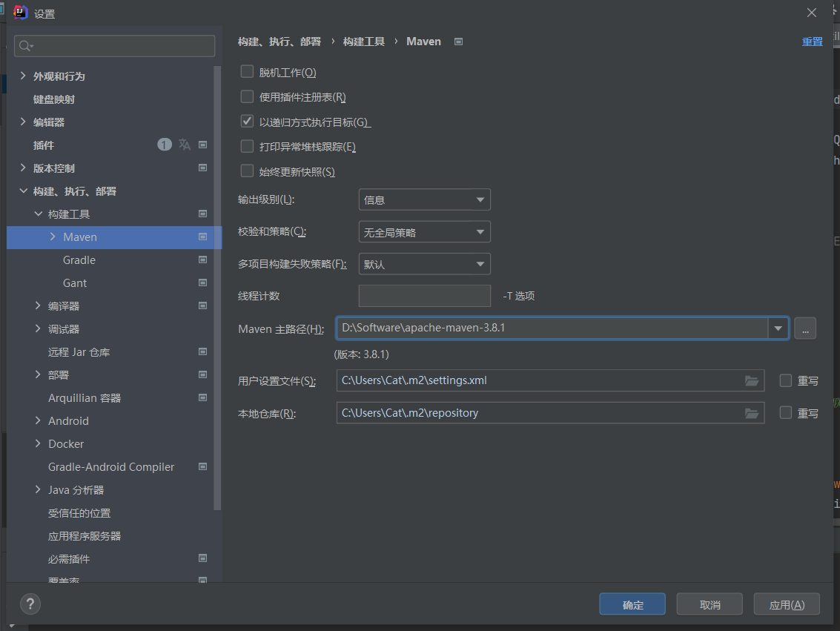The width and height of the screenshot is (840, 631).
Task: Click project-level icon on Gant row
Action: tap(202, 283)
